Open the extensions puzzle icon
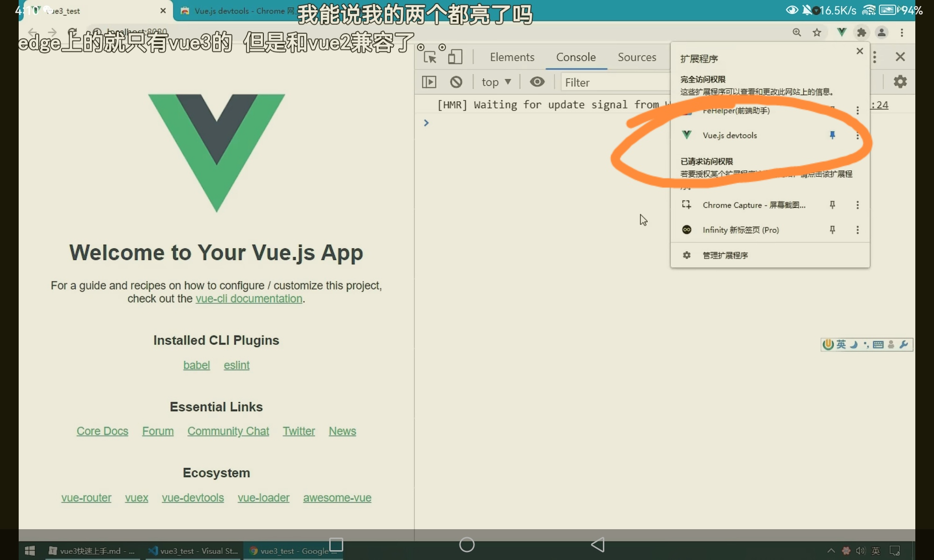The width and height of the screenshot is (934, 560). pyautogui.click(x=862, y=32)
